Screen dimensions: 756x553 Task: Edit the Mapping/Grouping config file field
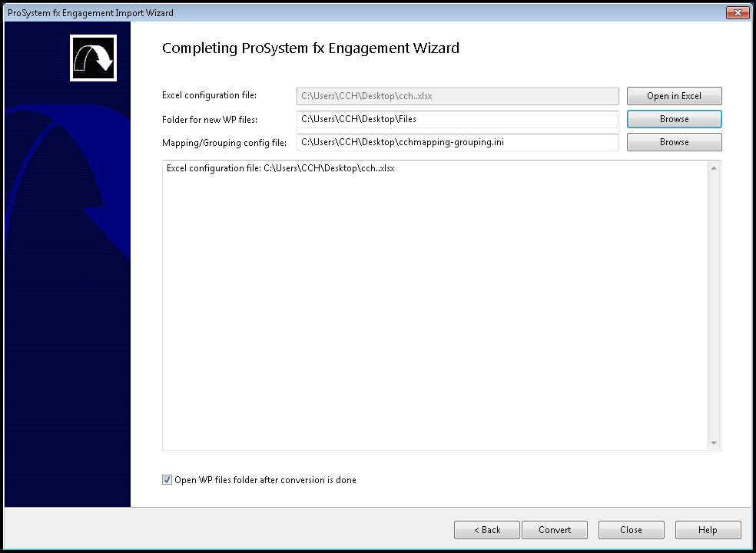pos(458,142)
